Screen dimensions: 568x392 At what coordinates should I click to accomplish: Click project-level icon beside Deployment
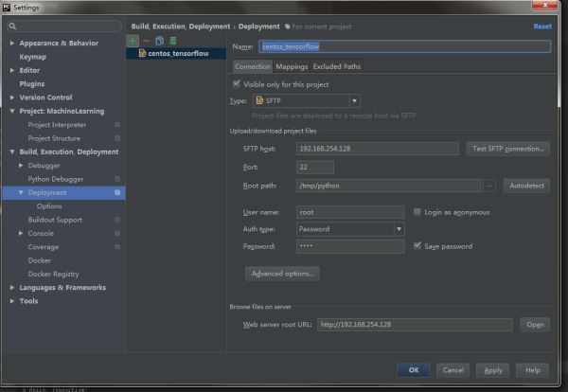tap(117, 192)
